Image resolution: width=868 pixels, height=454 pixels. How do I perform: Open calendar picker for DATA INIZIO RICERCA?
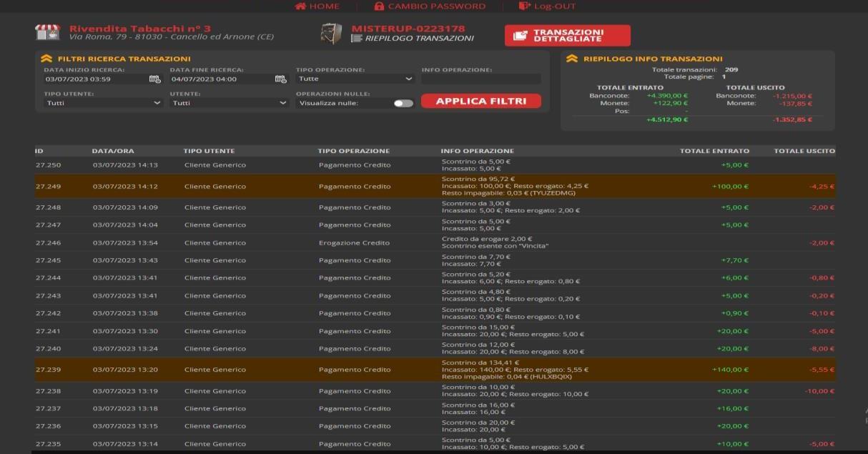[x=154, y=79]
